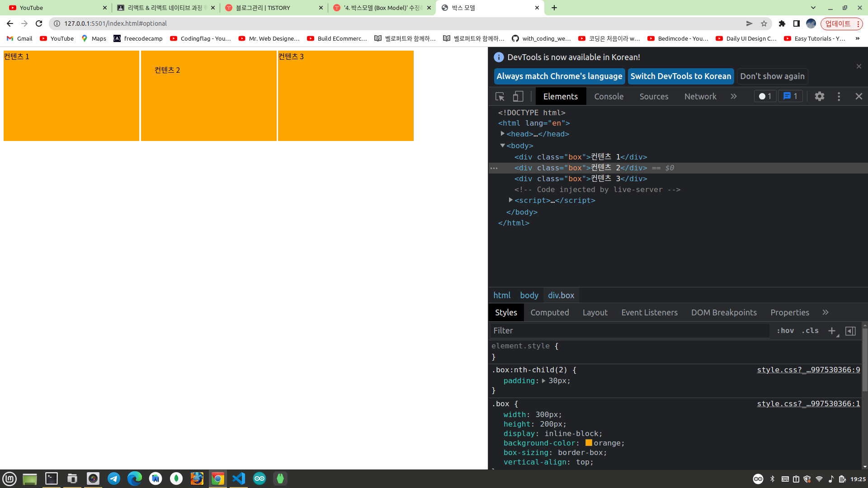Screen dimensions: 868x488
Task: Toggle :hov element state panel
Action: tap(785, 331)
